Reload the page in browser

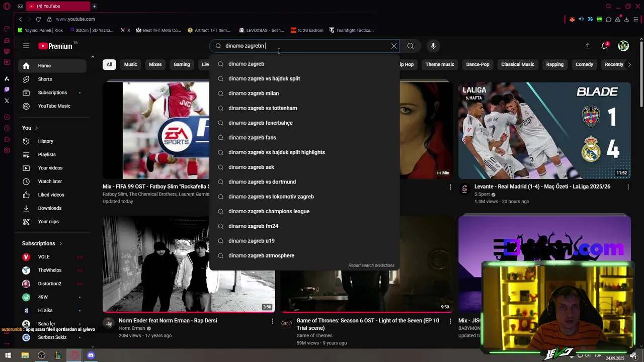38,19
